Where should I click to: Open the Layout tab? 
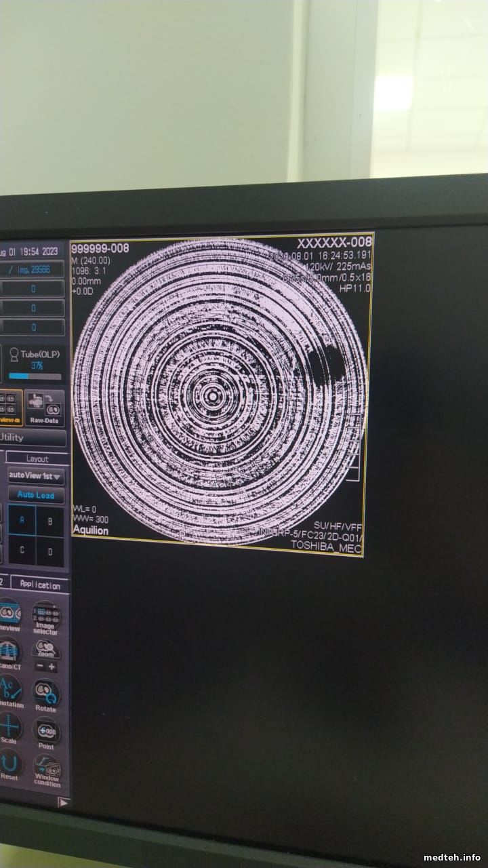point(37,458)
